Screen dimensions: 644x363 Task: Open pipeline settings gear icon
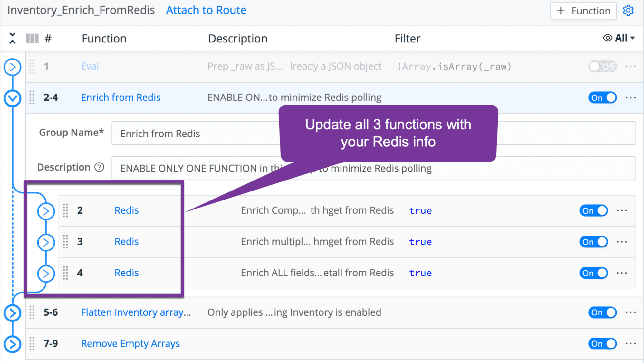pyautogui.click(x=628, y=11)
